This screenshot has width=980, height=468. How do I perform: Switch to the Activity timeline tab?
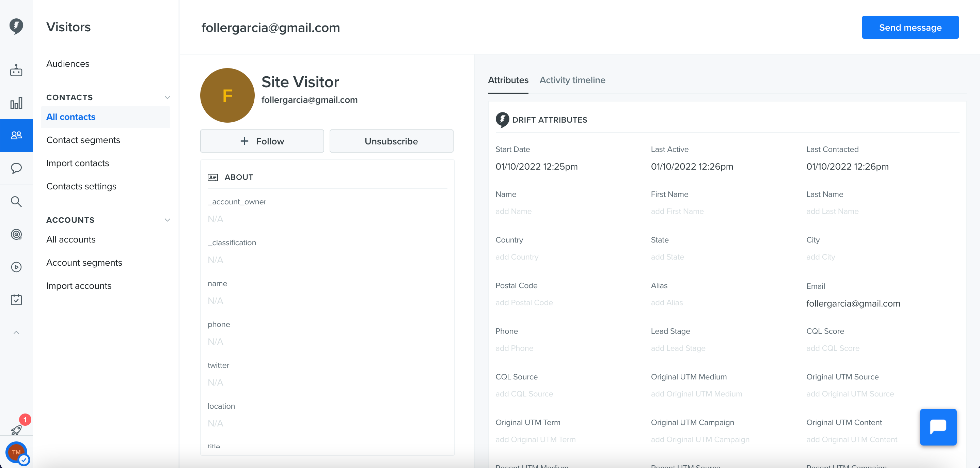[x=572, y=80]
